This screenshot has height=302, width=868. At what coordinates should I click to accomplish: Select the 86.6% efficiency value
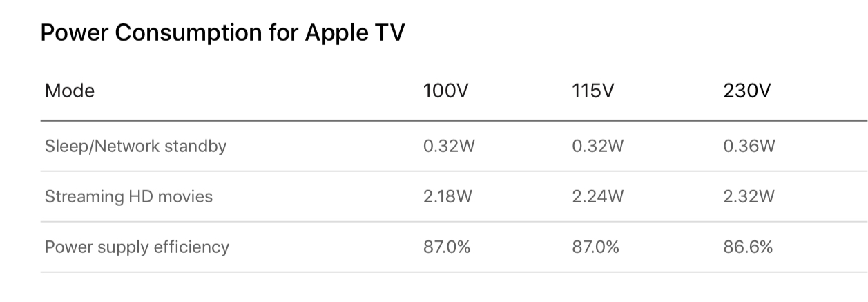748,247
